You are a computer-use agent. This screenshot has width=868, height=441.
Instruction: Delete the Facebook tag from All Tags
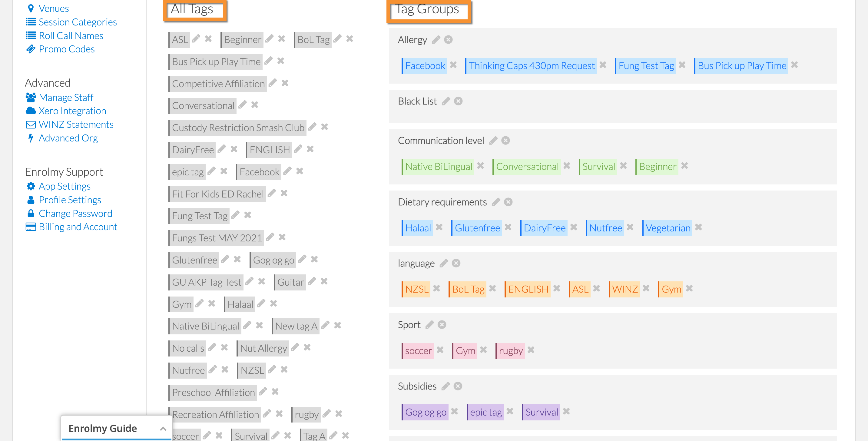(x=300, y=171)
